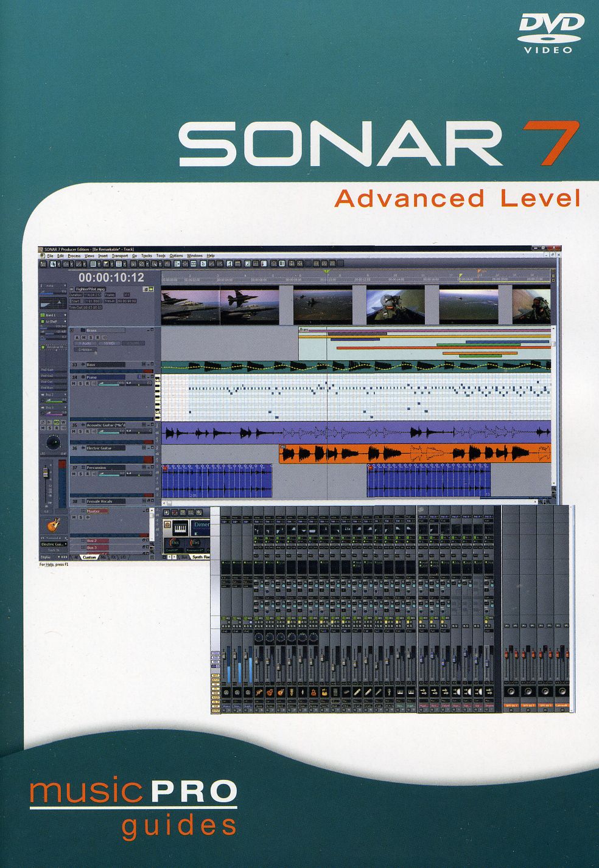Arm the Percussion track for recording
Screen dimensions: 599x868
[87, 474]
